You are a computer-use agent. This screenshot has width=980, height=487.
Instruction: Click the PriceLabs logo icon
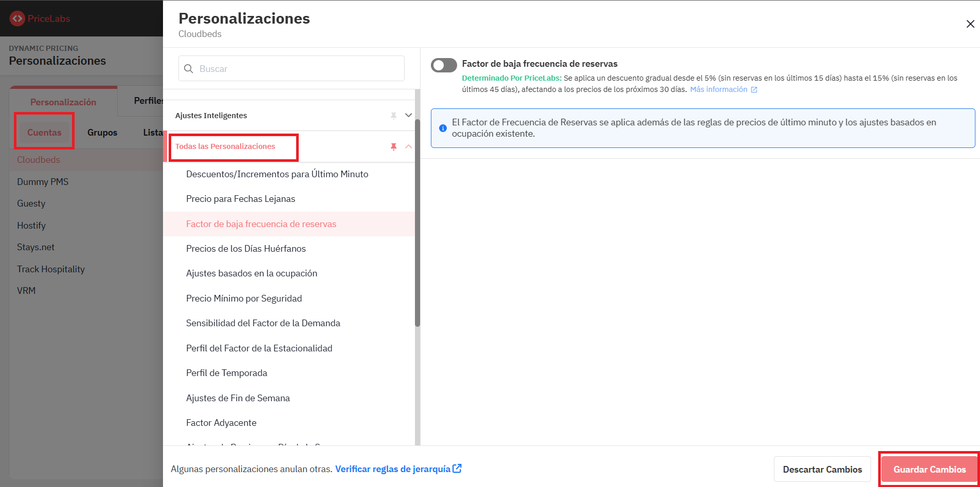coord(17,18)
